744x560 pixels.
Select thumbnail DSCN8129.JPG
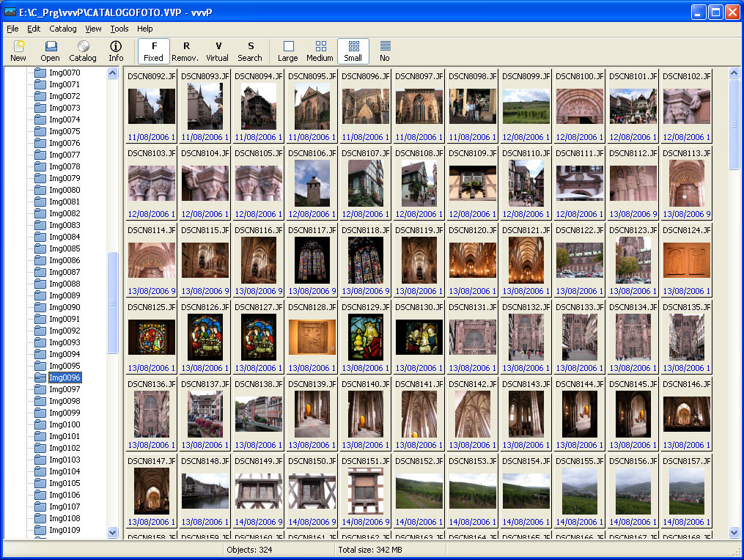click(x=365, y=337)
